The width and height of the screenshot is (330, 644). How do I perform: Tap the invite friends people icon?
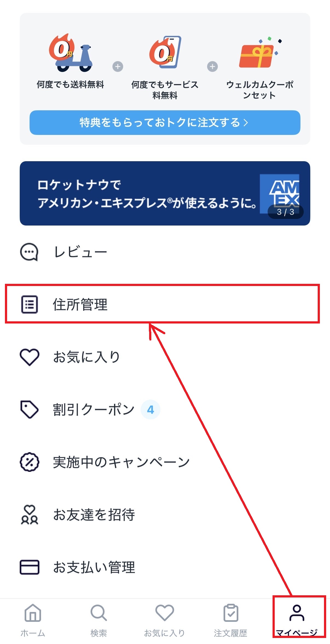[29, 515]
